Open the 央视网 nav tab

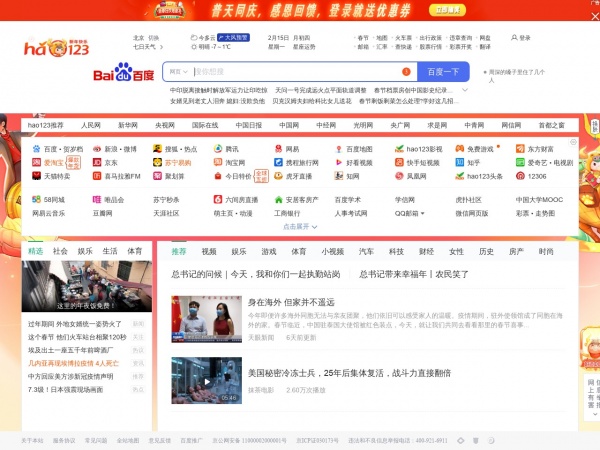[x=165, y=125]
